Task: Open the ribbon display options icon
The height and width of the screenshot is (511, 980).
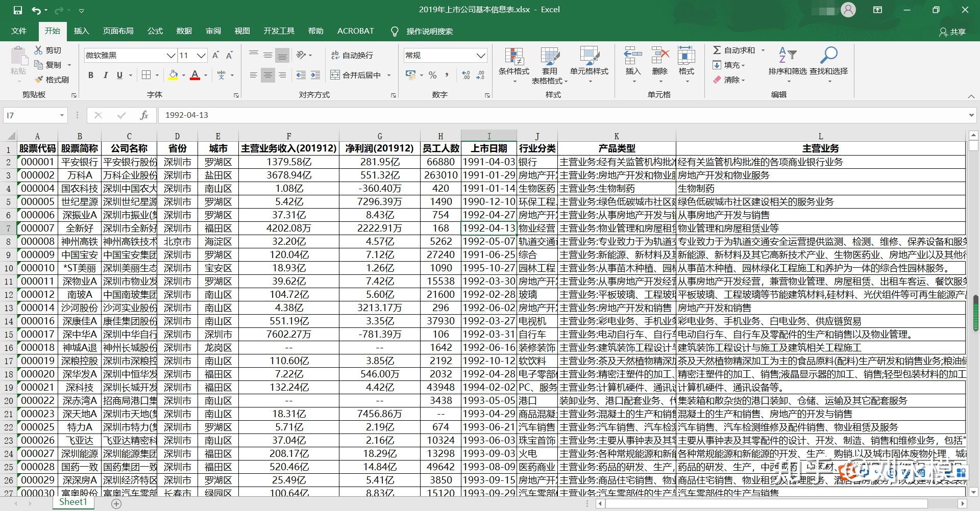Action: point(877,10)
